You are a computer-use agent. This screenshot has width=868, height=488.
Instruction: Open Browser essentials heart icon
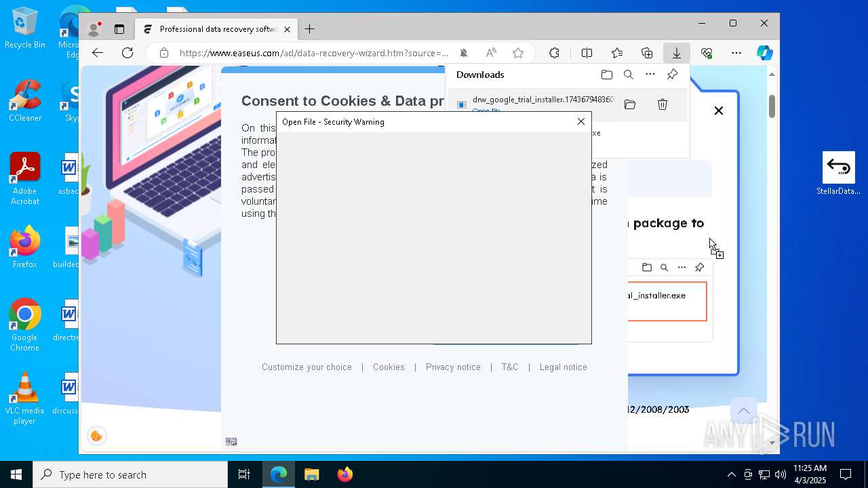pos(707,53)
